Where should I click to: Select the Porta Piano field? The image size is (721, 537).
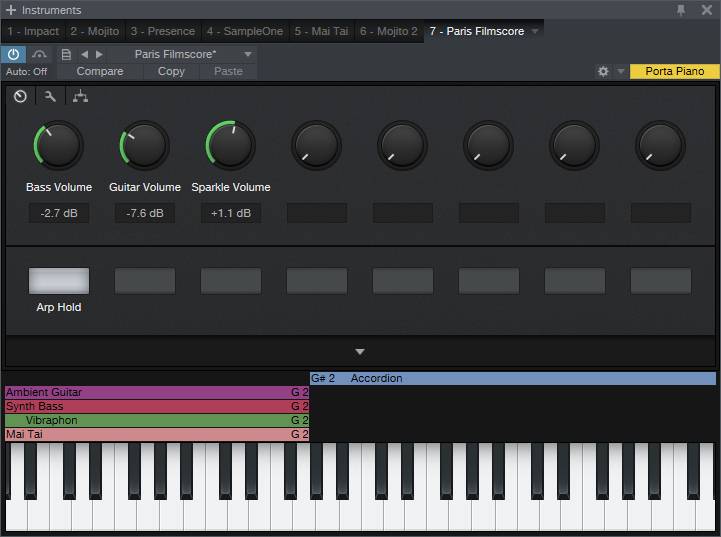(674, 72)
